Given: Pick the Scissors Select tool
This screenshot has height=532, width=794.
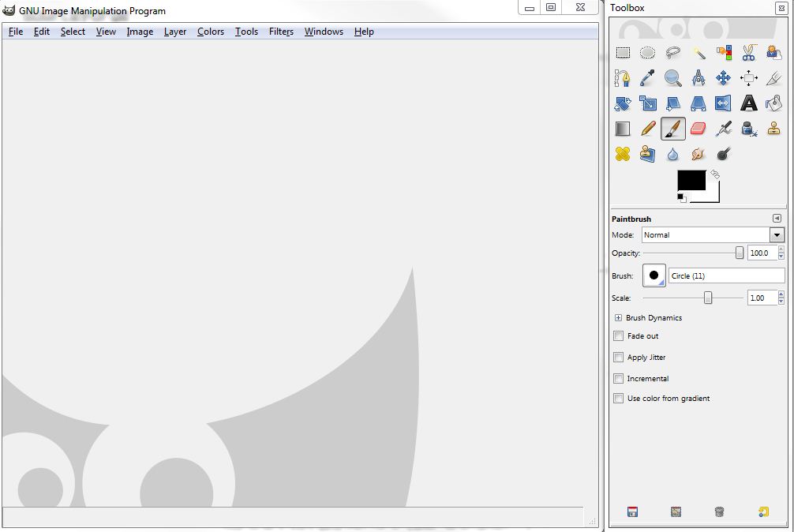Looking at the screenshot, I should tap(748, 53).
